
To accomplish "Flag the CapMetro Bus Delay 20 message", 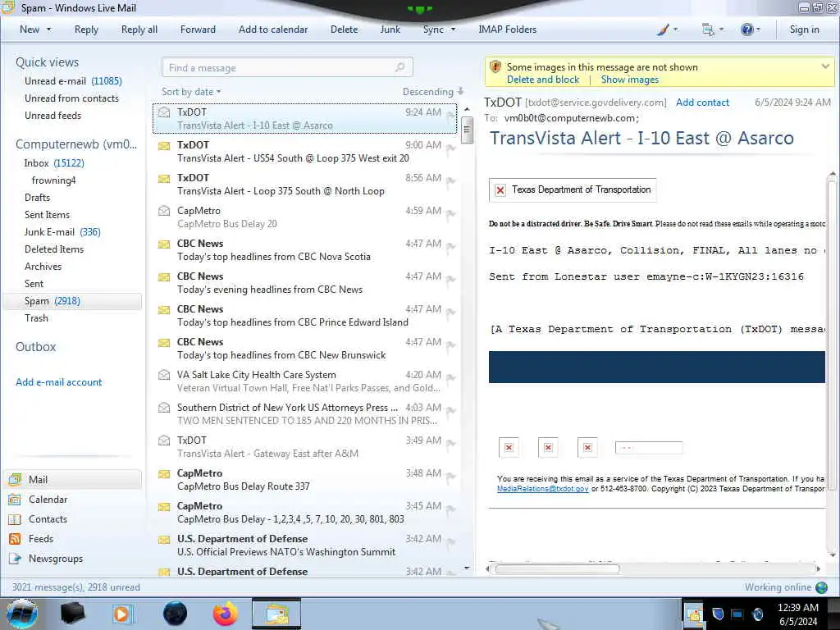I will coord(450,214).
